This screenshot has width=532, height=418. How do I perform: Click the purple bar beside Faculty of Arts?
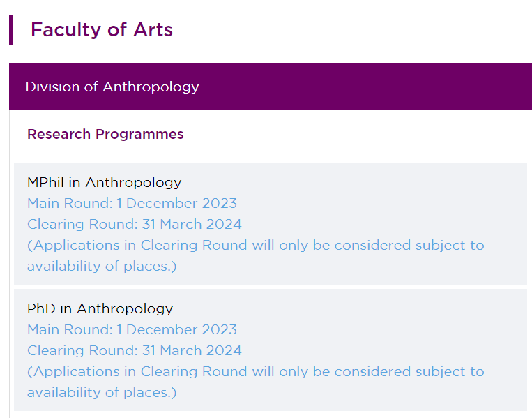(11, 30)
